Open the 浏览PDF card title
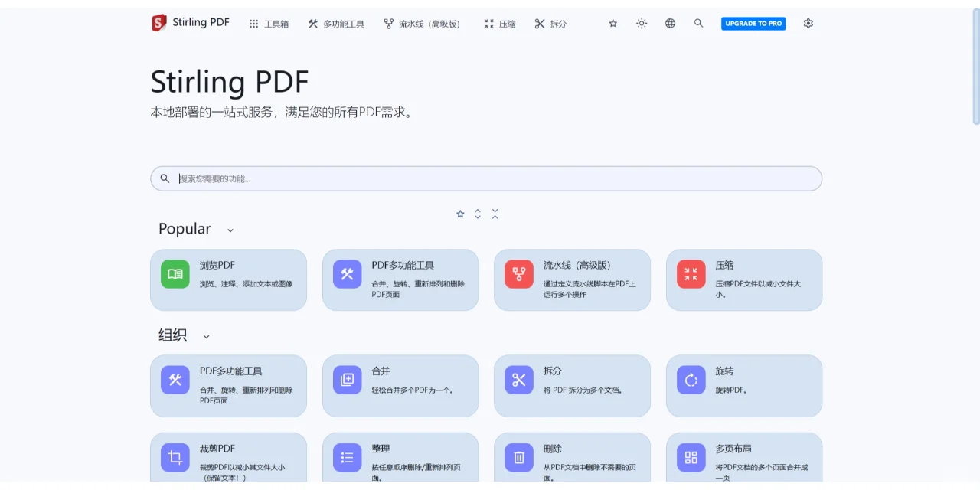The width and height of the screenshot is (980, 490). [217, 266]
